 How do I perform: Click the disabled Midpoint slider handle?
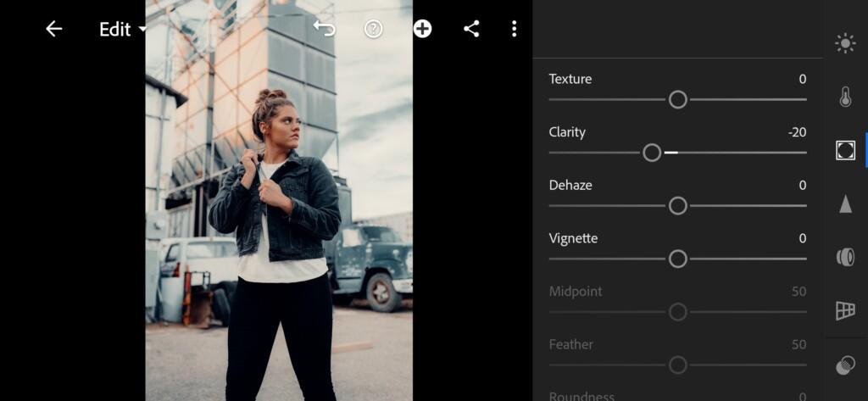[677, 312]
